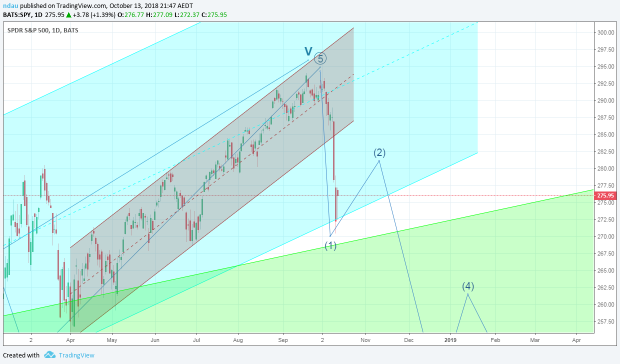Select the V wave label

click(308, 51)
